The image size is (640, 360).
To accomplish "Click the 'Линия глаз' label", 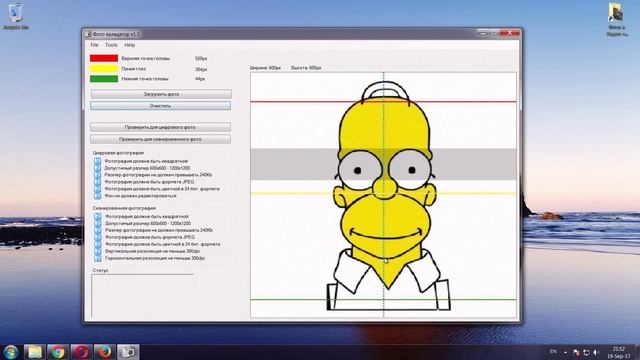I will [x=133, y=69].
